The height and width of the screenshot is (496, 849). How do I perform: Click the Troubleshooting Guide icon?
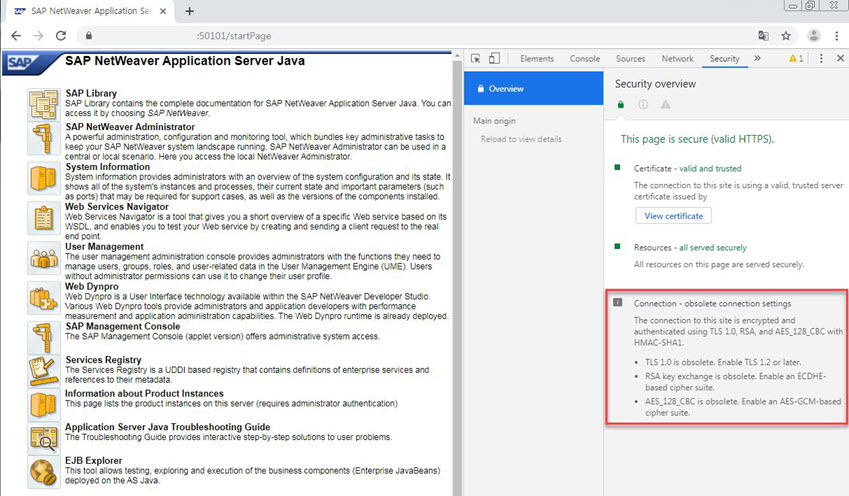43,438
